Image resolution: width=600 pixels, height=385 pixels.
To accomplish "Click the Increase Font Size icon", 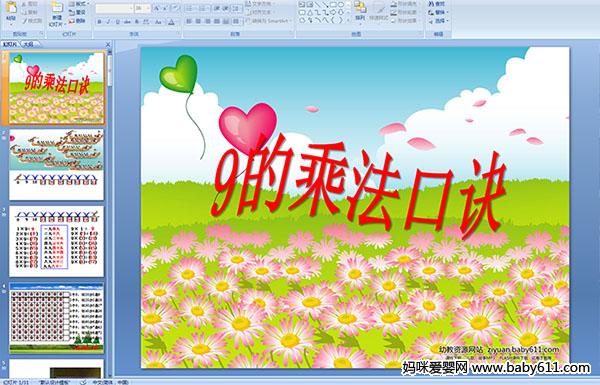I will (157, 8).
